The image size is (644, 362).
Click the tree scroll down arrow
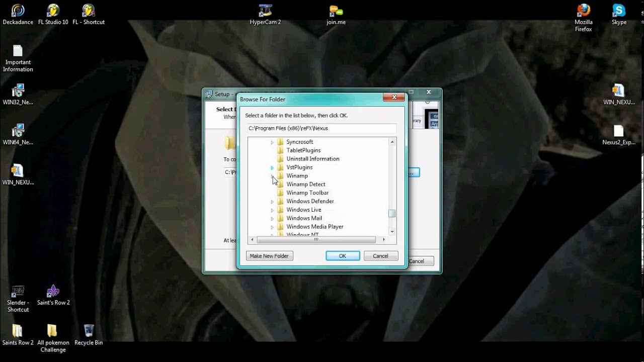point(392,231)
